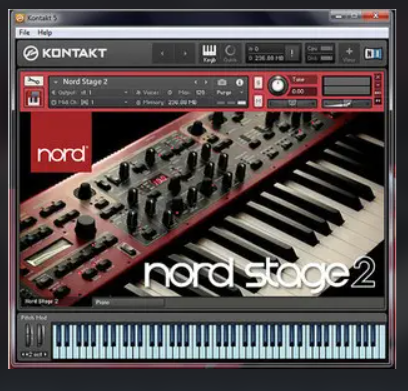Select previous preset arrow in instrument header
The image size is (408, 391).
pos(196,82)
